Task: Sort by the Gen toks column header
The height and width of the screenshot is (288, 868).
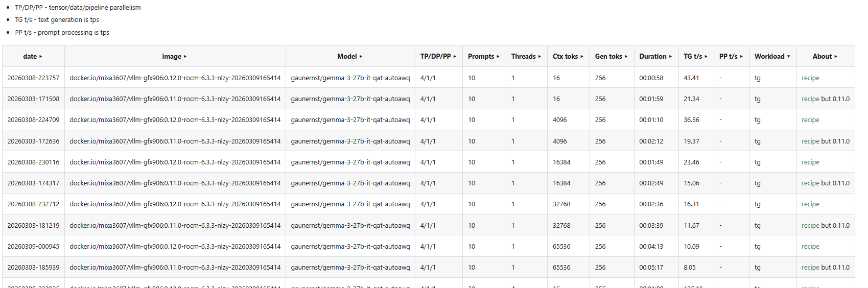Action: coord(612,56)
